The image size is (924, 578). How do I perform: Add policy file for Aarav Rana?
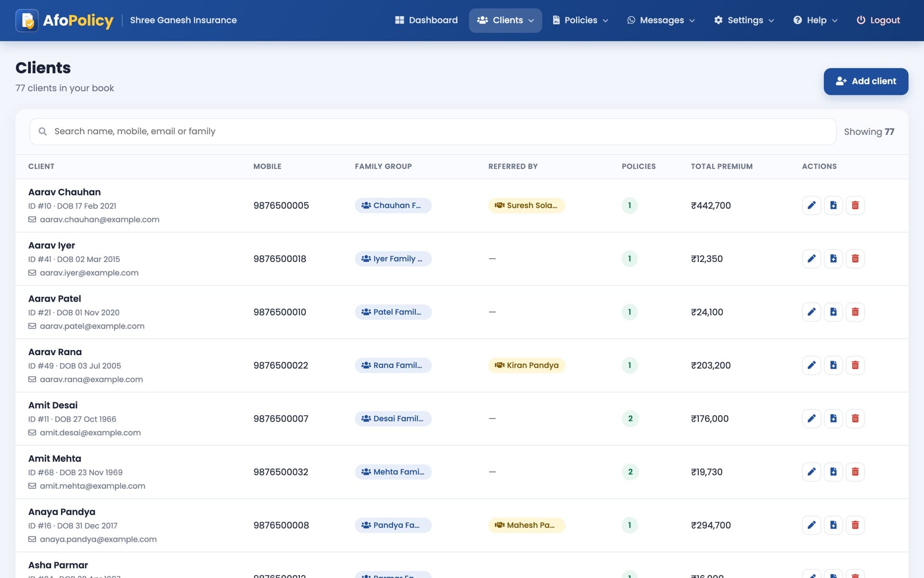[x=833, y=365]
